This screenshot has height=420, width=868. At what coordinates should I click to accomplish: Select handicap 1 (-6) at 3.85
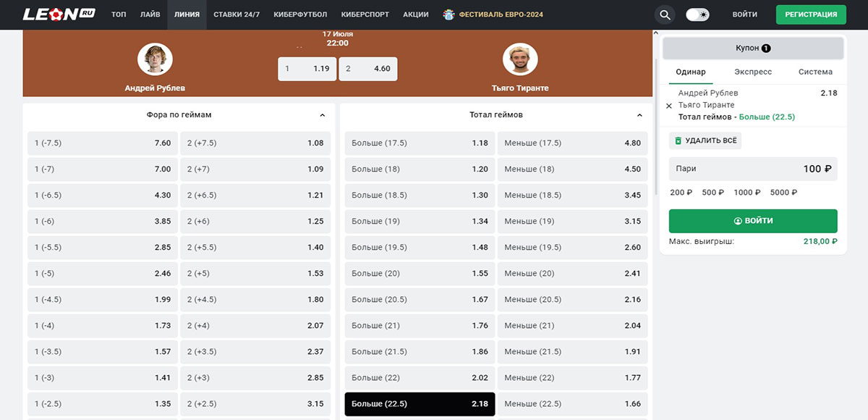tap(103, 222)
